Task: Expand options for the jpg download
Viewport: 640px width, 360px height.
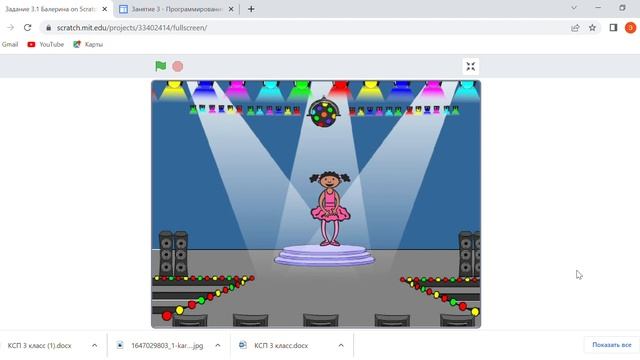Action: coord(218,346)
